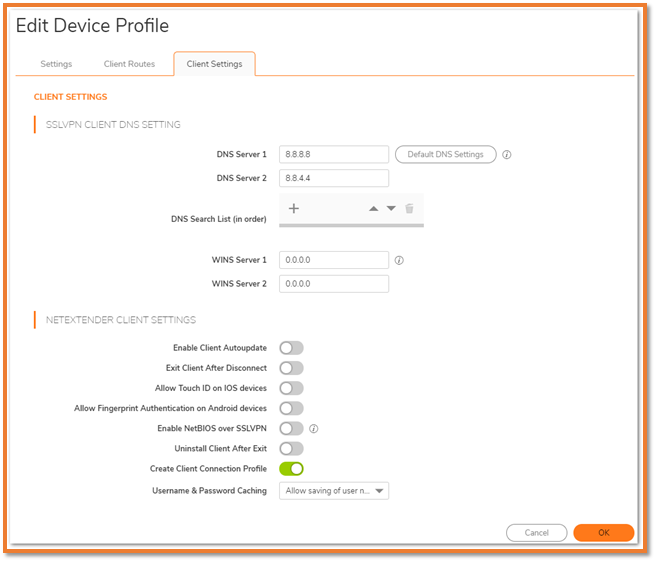This screenshot has width=656, height=562.
Task: Click info icon beside Default DNS Settings
Action: [507, 155]
